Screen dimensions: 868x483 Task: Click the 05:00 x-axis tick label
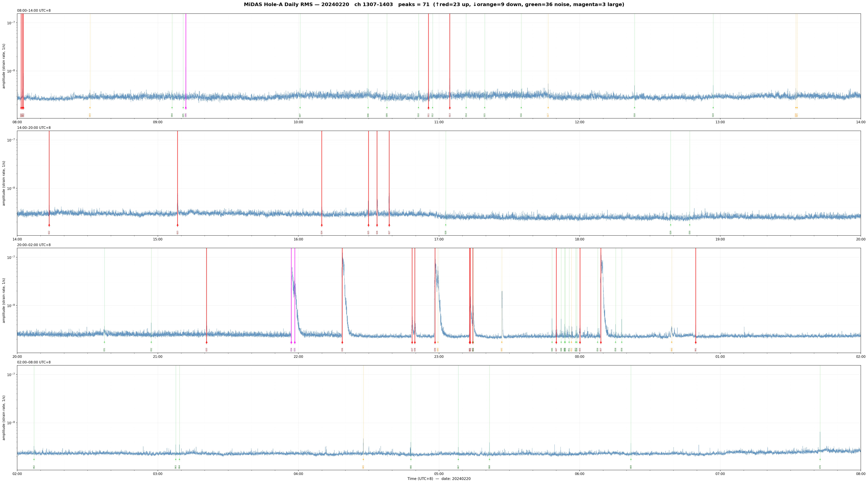[x=439, y=474]
